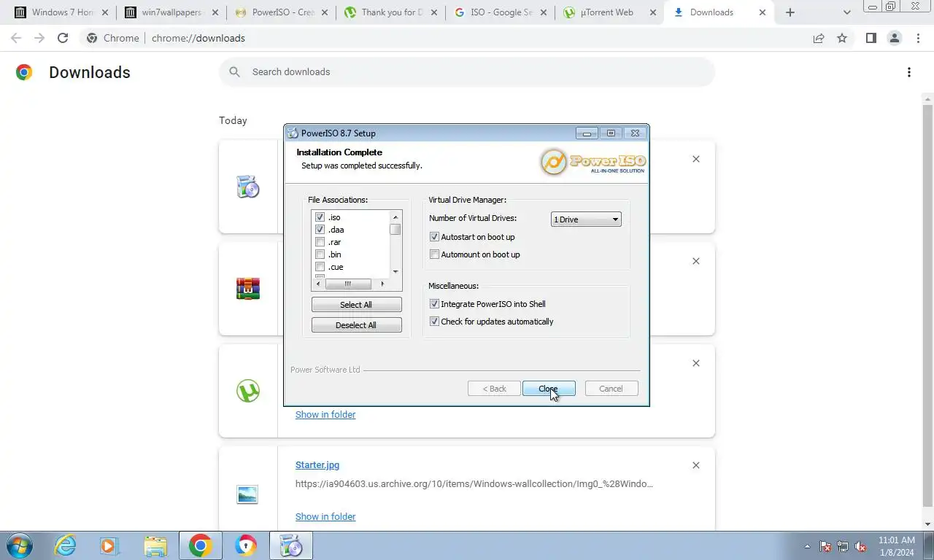Click horizontal scrollbar right arrow in file list
Viewport: 934px width, 560px height.
(x=382, y=284)
